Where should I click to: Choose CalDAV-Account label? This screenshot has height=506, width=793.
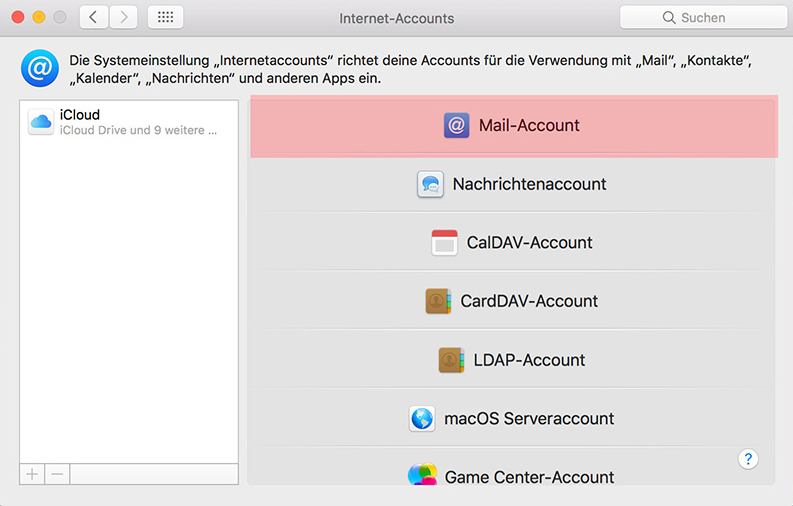529,243
